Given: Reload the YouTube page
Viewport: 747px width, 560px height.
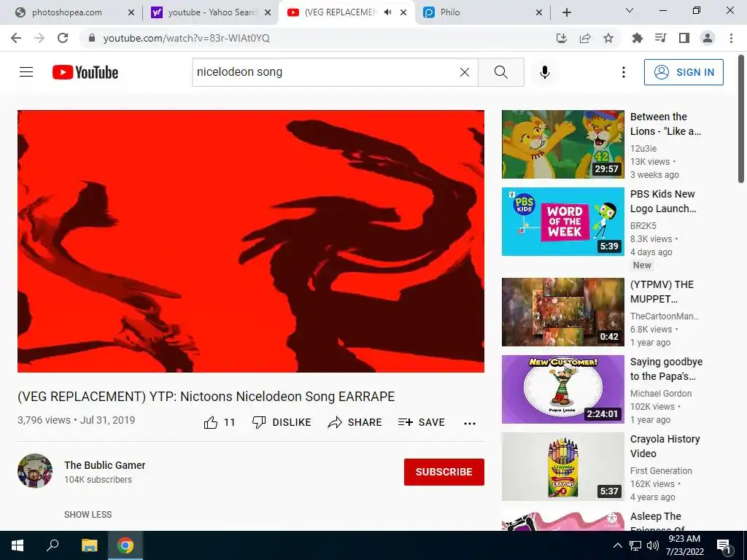Looking at the screenshot, I should click(63, 38).
